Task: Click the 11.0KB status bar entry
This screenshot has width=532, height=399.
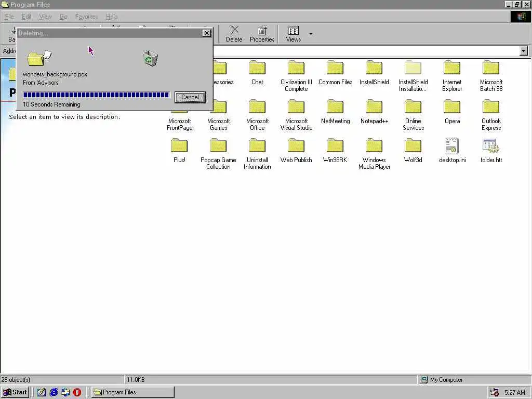Action: tap(136, 380)
